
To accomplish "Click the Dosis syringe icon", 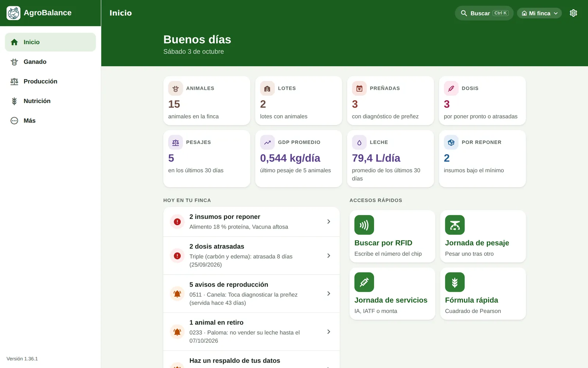I will coord(451,89).
